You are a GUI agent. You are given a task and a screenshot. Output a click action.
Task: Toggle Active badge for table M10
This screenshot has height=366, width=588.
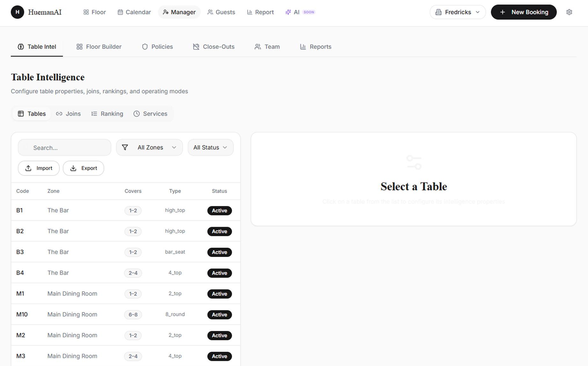pyautogui.click(x=219, y=315)
